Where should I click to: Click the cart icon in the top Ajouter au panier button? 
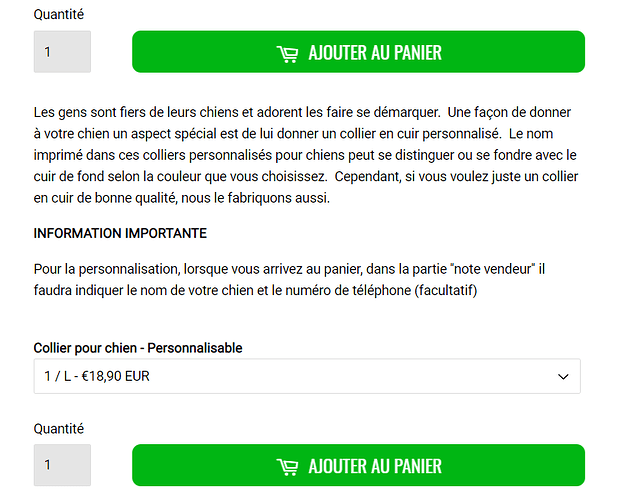click(x=287, y=53)
